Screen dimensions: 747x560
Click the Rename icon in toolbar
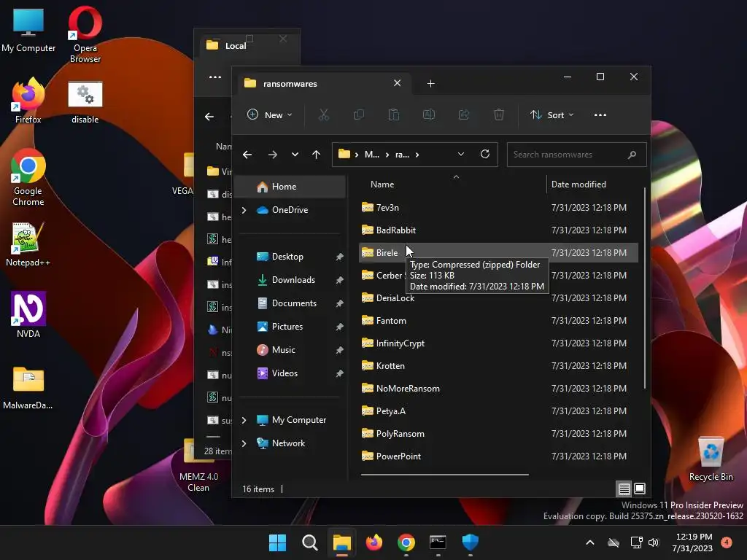(x=429, y=114)
